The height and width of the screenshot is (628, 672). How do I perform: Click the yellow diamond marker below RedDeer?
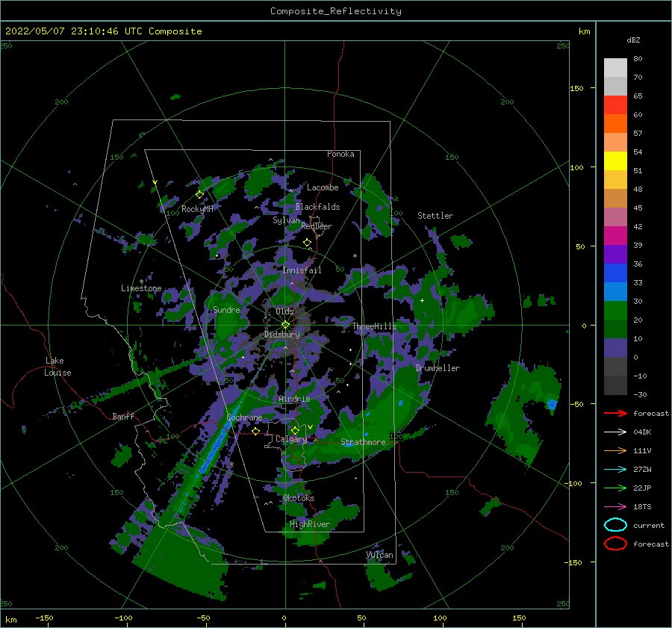click(x=307, y=243)
